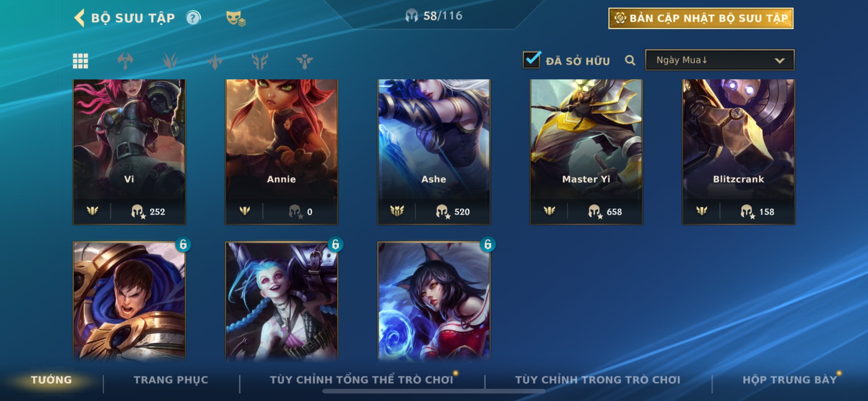
Task: Click the chevron arrow of the sort dropdown
Action: [780, 60]
